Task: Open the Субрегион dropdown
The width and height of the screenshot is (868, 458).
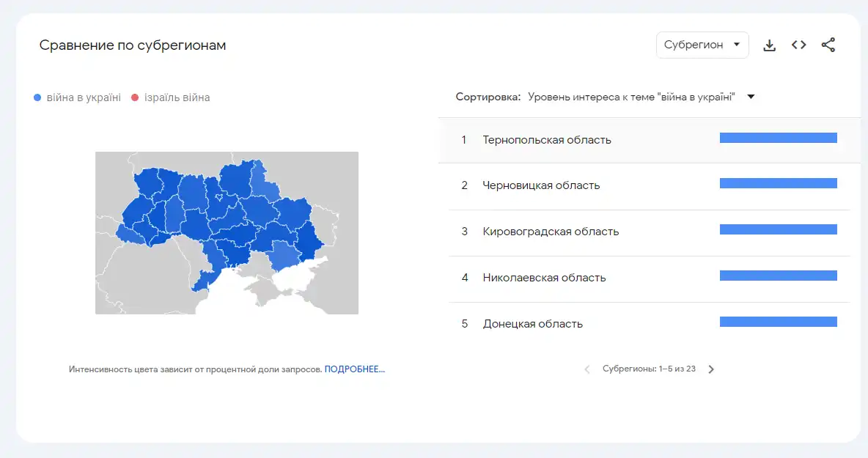Action: tap(702, 45)
